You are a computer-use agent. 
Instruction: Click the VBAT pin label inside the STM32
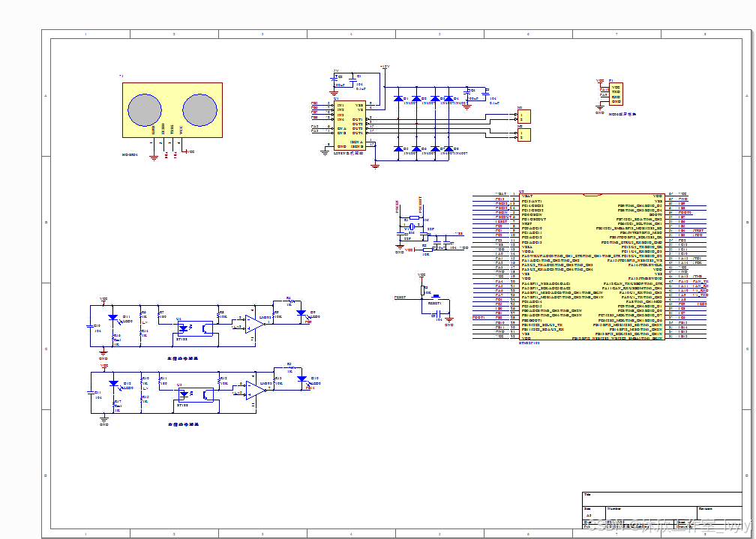(x=527, y=196)
